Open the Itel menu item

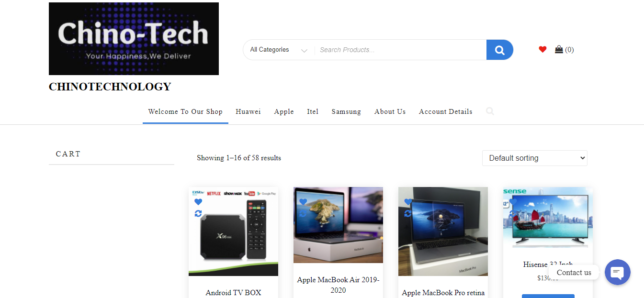pyautogui.click(x=313, y=111)
